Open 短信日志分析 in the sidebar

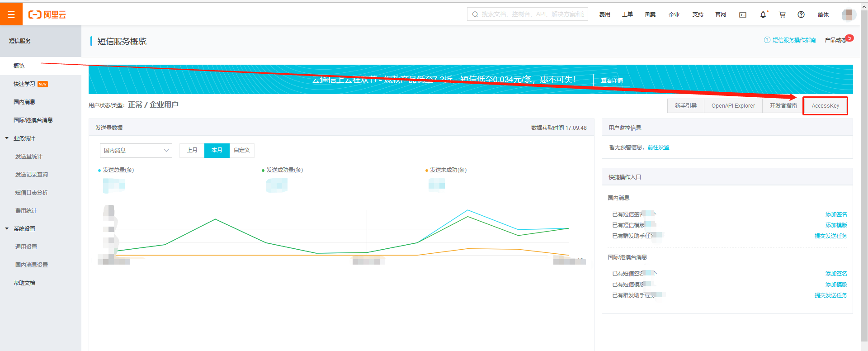[31, 193]
